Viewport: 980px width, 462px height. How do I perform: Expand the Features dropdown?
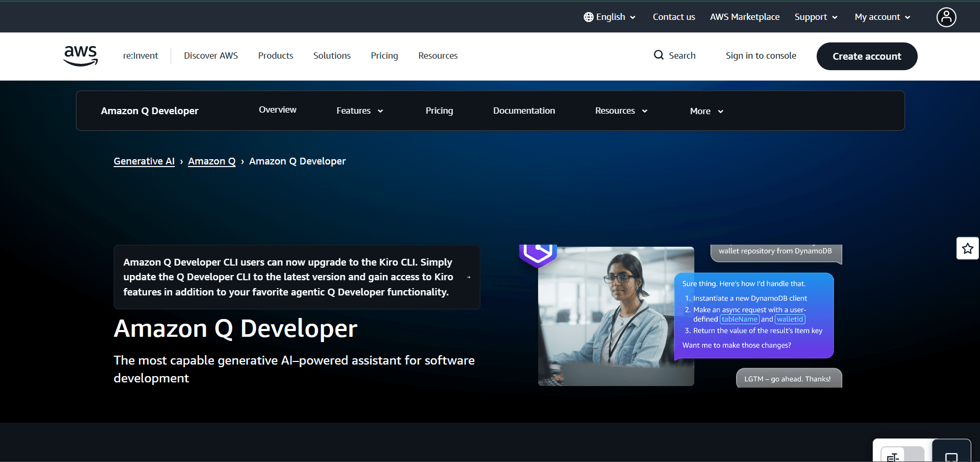360,111
